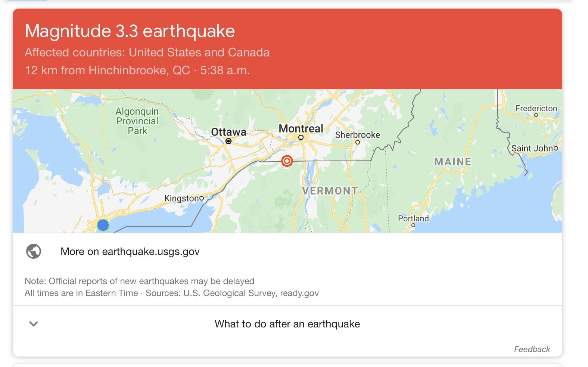Click the Montreal city marker circle
The height and width of the screenshot is (367, 588).
coord(301,137)
